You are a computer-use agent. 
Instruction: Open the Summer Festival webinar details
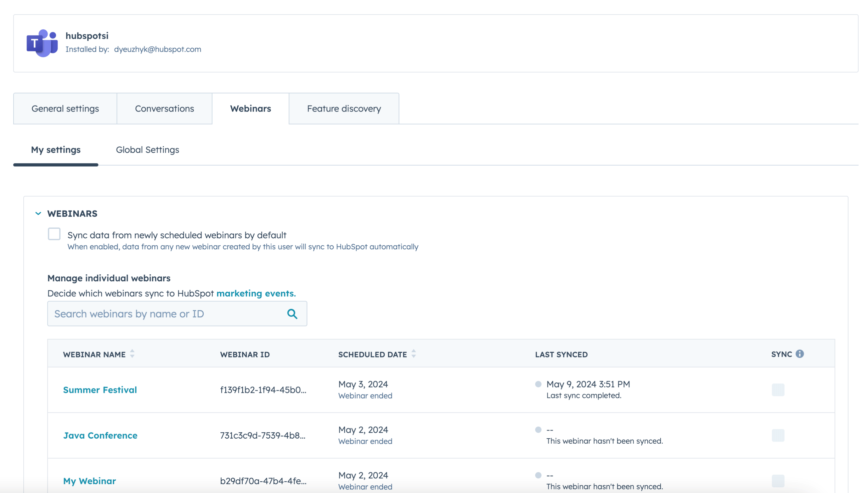click(x=100, y=390)
